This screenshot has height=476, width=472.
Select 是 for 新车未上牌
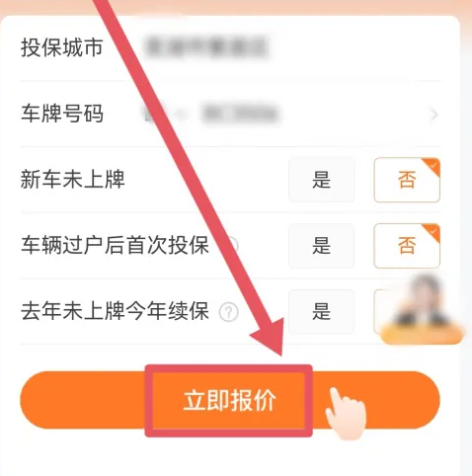(x=321, y=180)
